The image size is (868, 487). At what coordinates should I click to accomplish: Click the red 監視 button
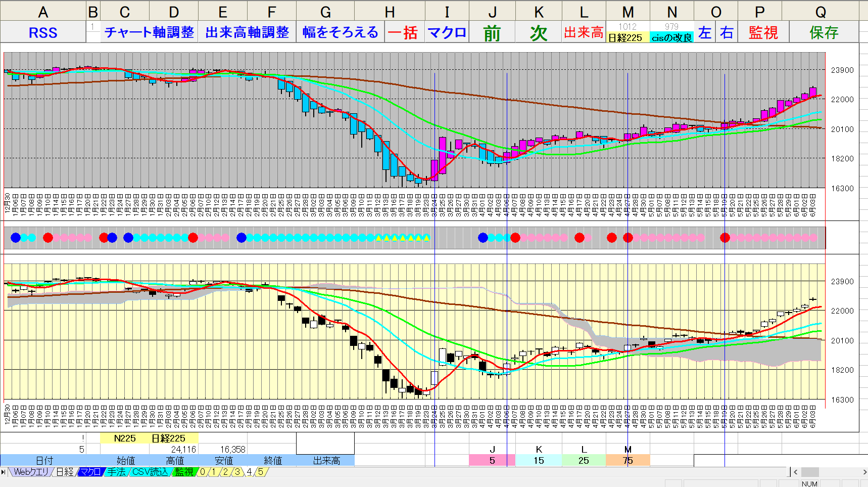(x=763, y=32)
